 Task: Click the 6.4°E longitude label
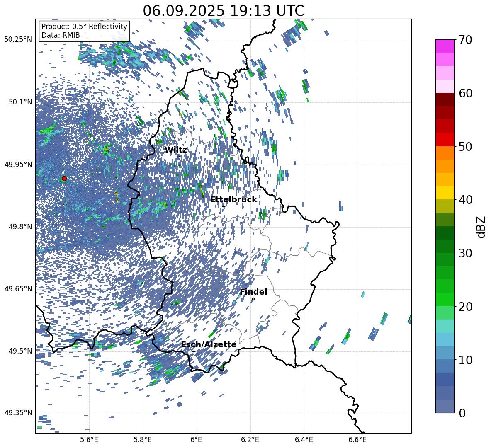pos(304,440)
